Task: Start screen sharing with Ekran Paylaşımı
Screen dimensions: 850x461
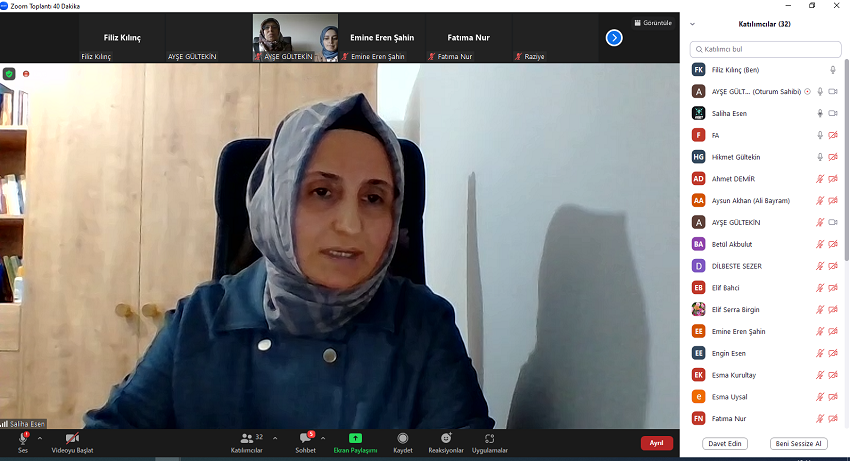Action: (x=355, y=440)
